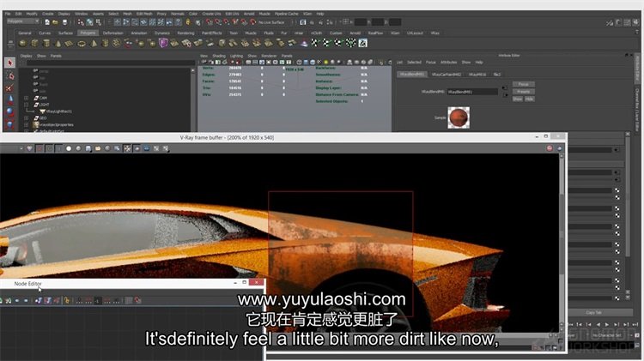Open the Outliner Display menu
Screen dimensions: 644x361
(x=27, y=56)
